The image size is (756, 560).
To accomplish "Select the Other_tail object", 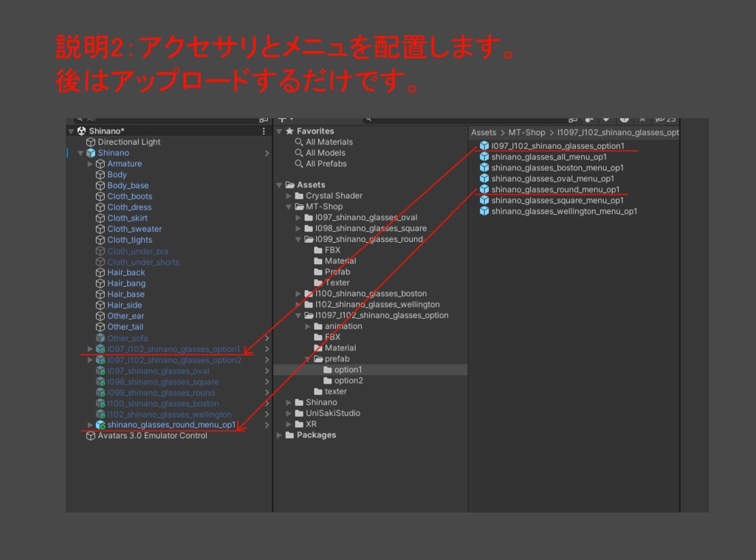I will click(126, 327).
